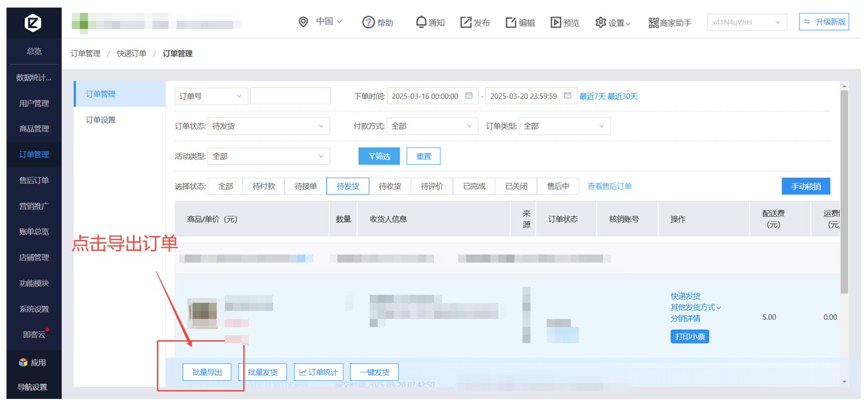Click the vertical scrollbar thumb
This screenshot has width=868, height=407.
844,192
